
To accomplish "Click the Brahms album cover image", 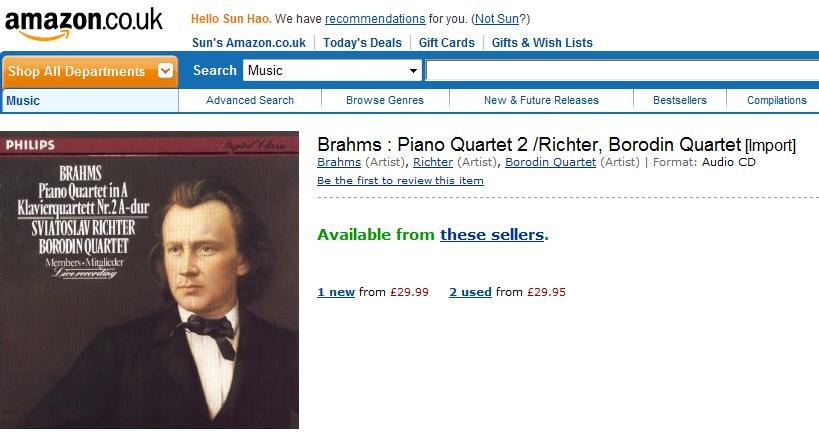I will tap(149, 280).
